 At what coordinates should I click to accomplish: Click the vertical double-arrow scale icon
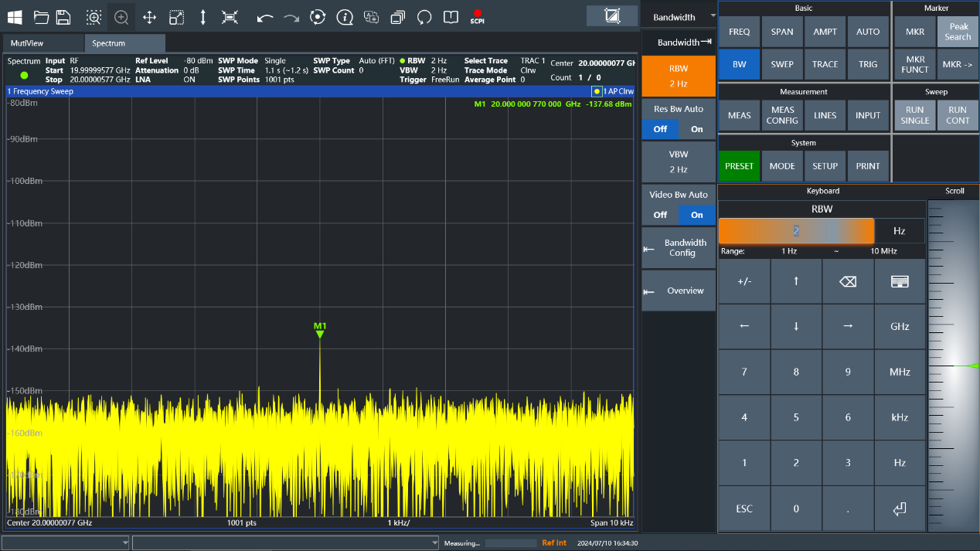[x=202, y=17]
